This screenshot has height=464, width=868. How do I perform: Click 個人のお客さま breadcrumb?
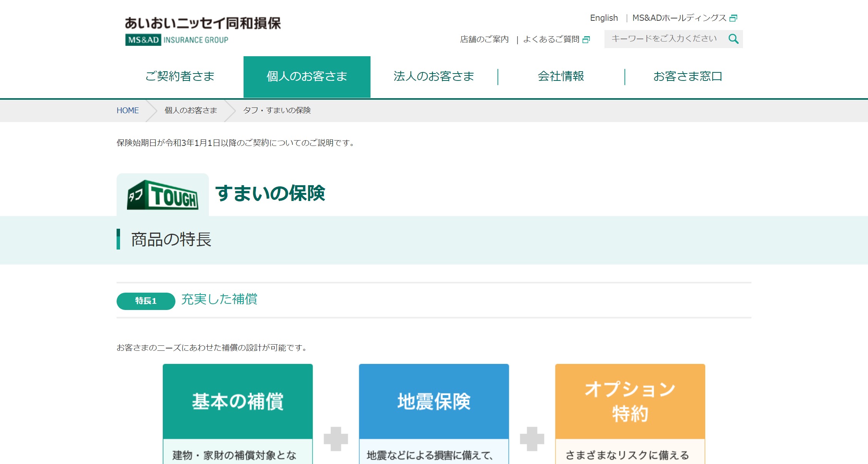click(191, 111)
